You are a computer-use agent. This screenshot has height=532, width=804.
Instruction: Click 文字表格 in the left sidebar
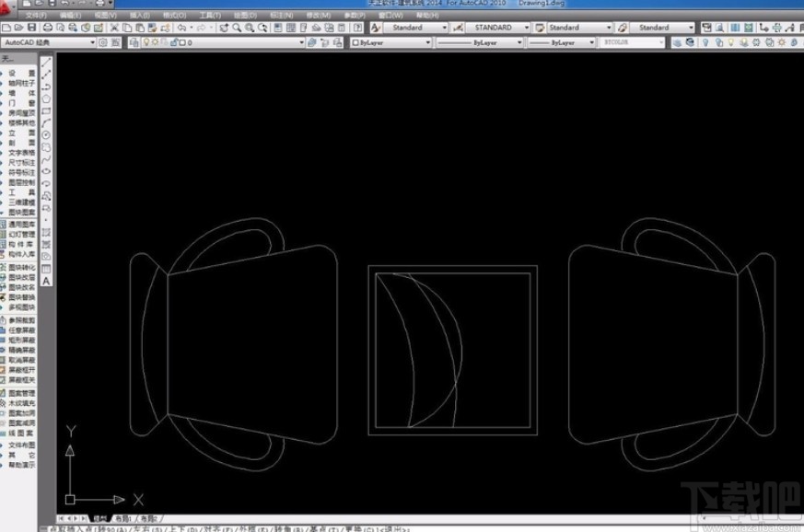pos(22,152)
